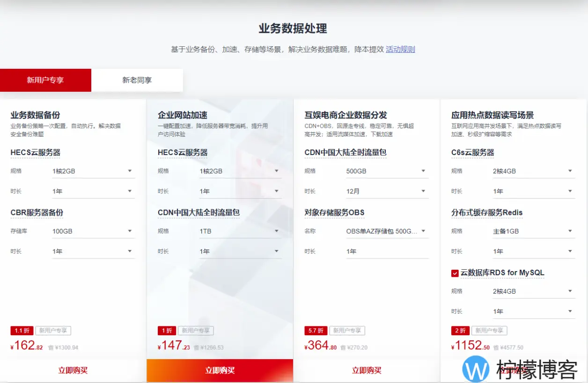
Task: Click 新用户专享 tag in 应用热点数据读写场景 card
Action: 489,331
